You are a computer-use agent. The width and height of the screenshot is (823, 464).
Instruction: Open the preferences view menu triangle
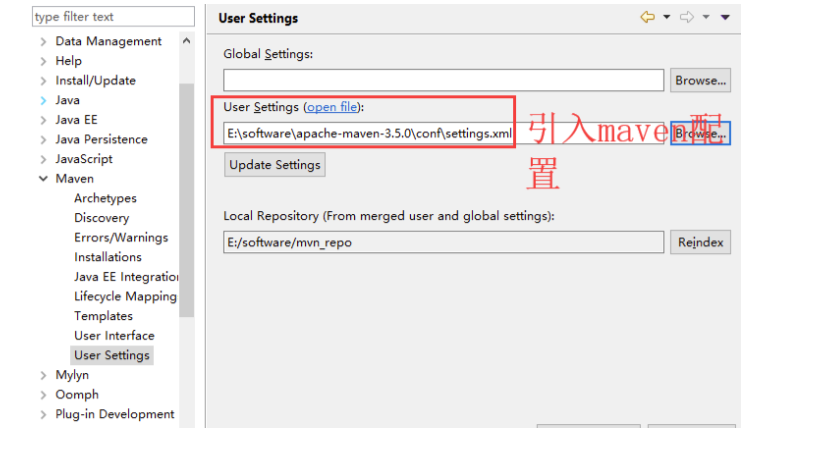[x=725, y=18]
